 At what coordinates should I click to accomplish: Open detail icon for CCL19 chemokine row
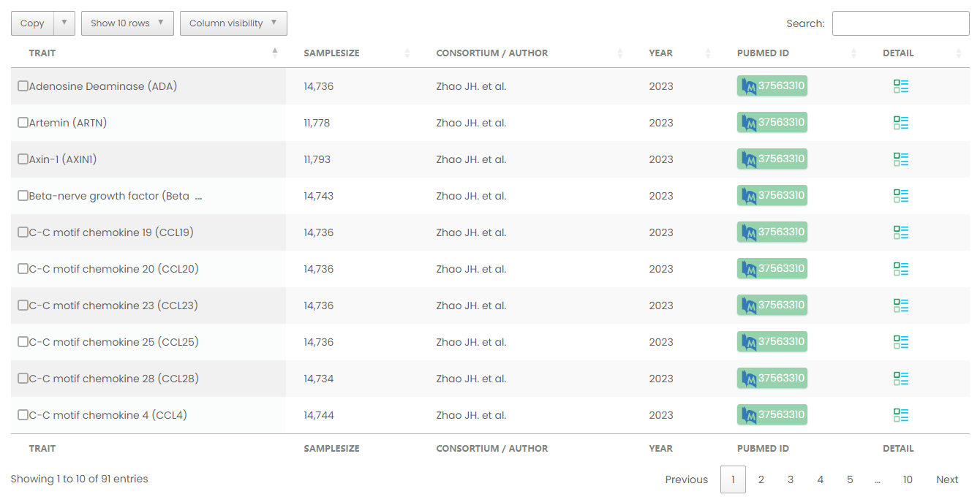[900, 232]
